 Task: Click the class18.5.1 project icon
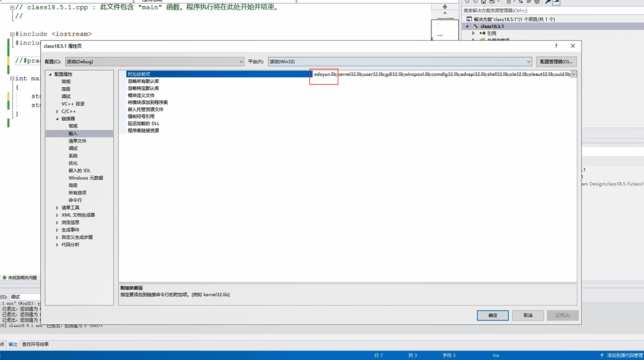476,26
